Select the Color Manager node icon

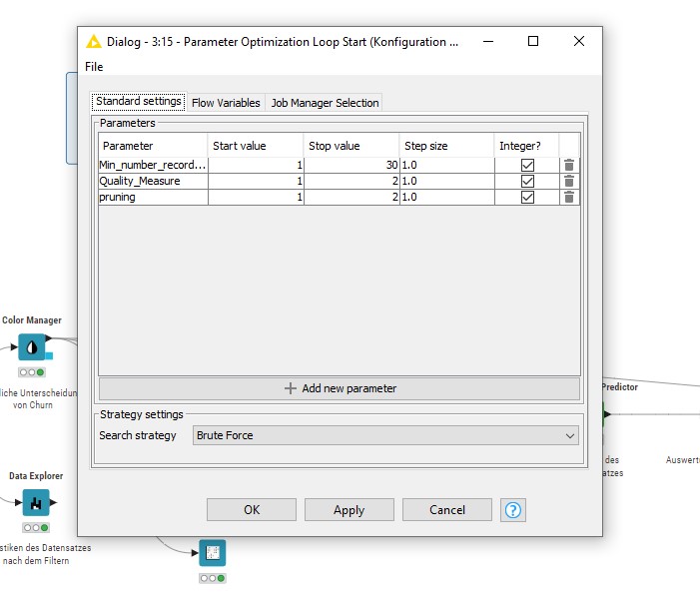32,347
